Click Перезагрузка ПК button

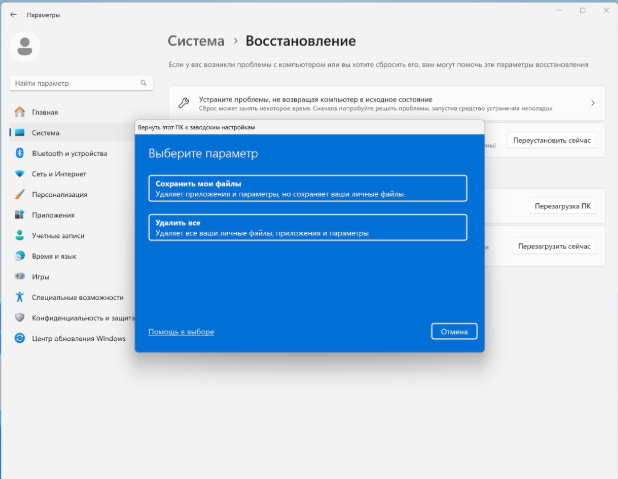click(x=562, y=206)
